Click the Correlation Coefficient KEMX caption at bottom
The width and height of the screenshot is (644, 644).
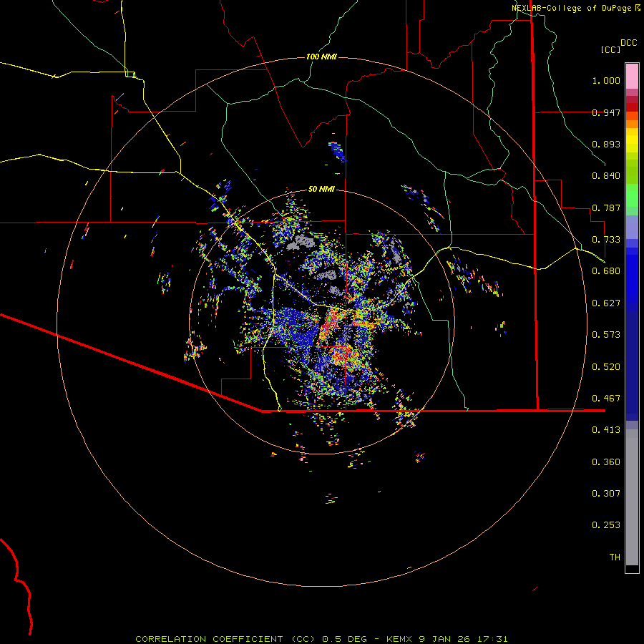[x=321, y=639]
